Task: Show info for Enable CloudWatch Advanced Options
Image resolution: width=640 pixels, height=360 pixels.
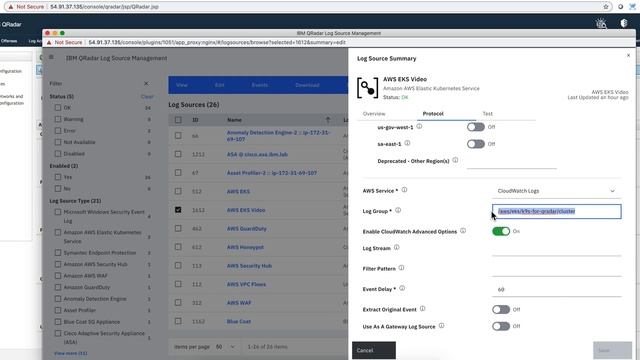Action: click(463, 231)
